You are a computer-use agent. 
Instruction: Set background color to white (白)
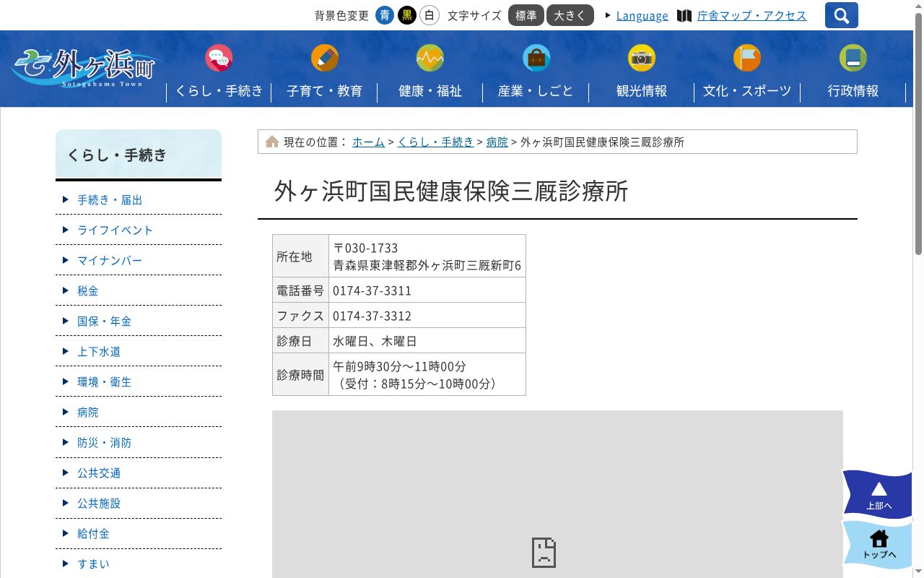tap(430, 15)
